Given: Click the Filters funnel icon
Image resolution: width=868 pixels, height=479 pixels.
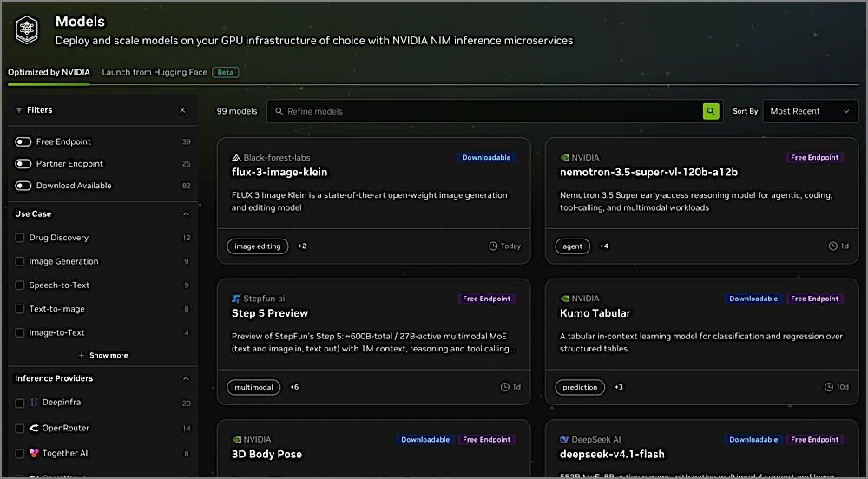Looking at the screenshot, I should [x=19, y=110].
